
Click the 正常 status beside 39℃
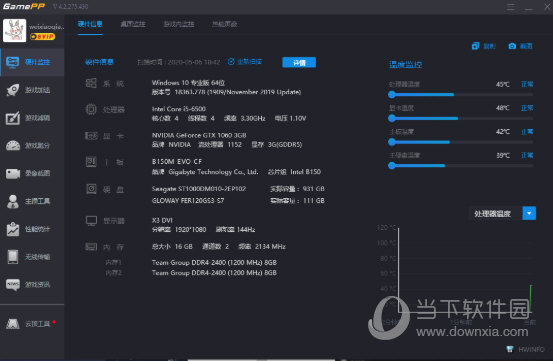click(527, 155)
